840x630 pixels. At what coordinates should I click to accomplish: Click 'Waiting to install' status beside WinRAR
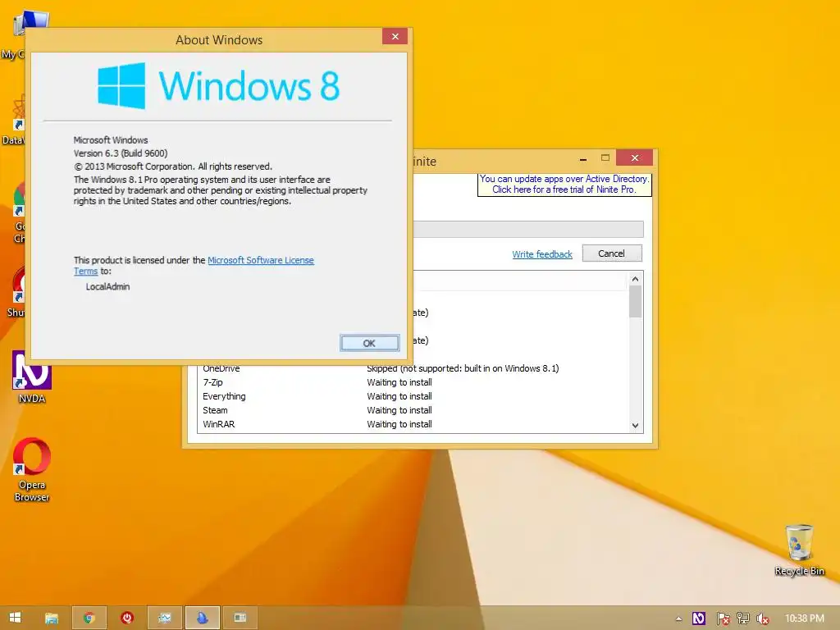(399, 424)
